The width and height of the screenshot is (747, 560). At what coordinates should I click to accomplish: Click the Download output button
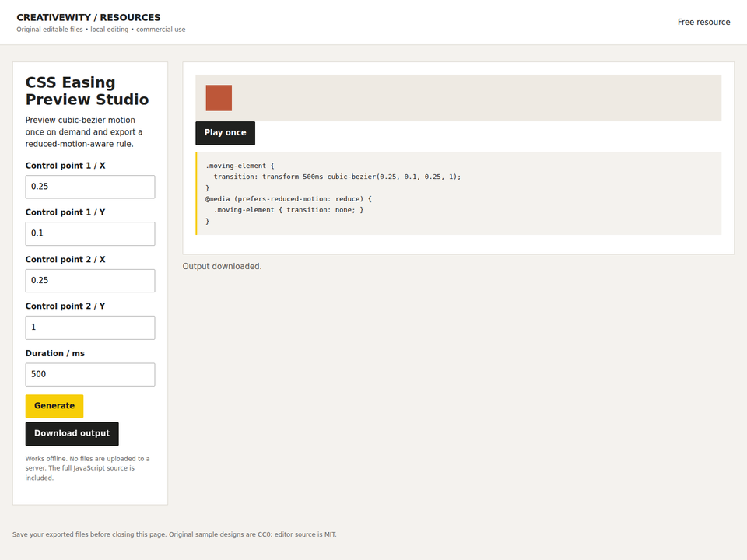(x=72, y=433)
